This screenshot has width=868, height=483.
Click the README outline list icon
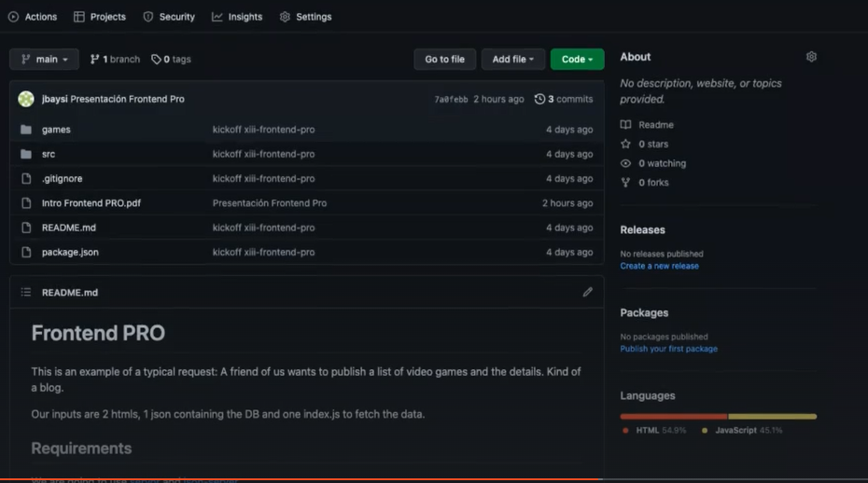pyautogui.click(x=26, y=292)
